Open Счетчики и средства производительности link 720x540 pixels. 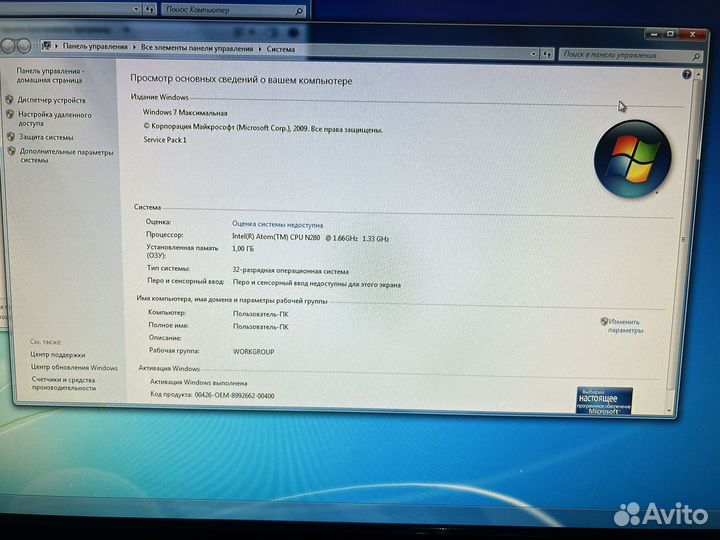[x=63, y=384]
